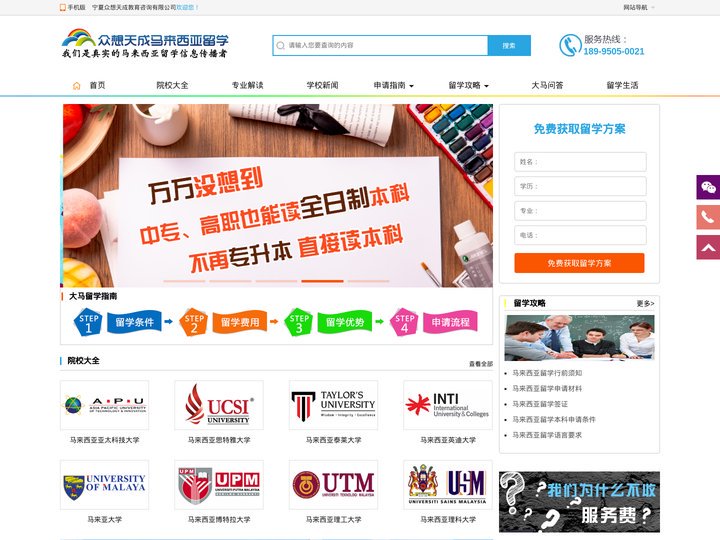Select the second carousel slide indicator
720x540 pixels.
pos(230,281)
